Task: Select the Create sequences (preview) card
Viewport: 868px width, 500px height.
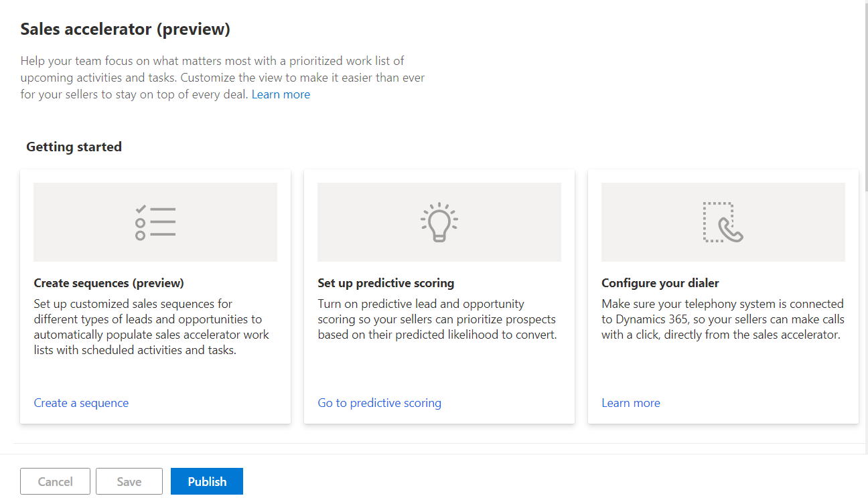Action: [x=155, y=298]
